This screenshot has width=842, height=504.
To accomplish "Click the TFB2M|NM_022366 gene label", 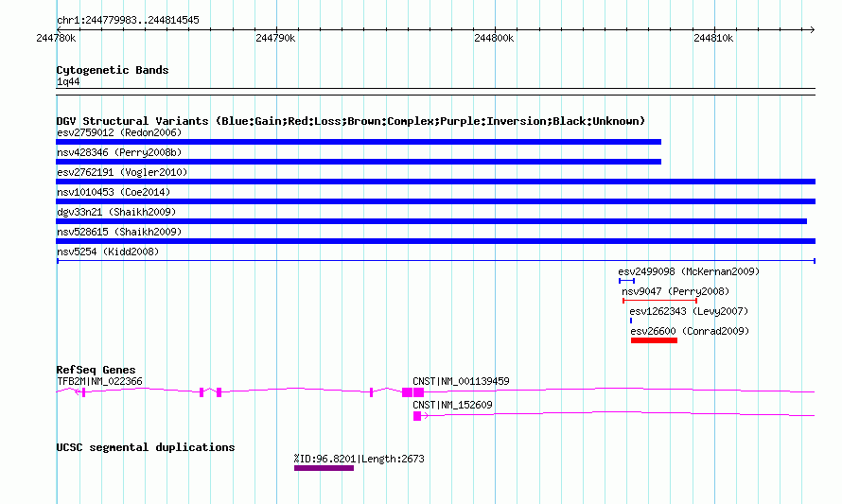I will [x=100, y=381].
